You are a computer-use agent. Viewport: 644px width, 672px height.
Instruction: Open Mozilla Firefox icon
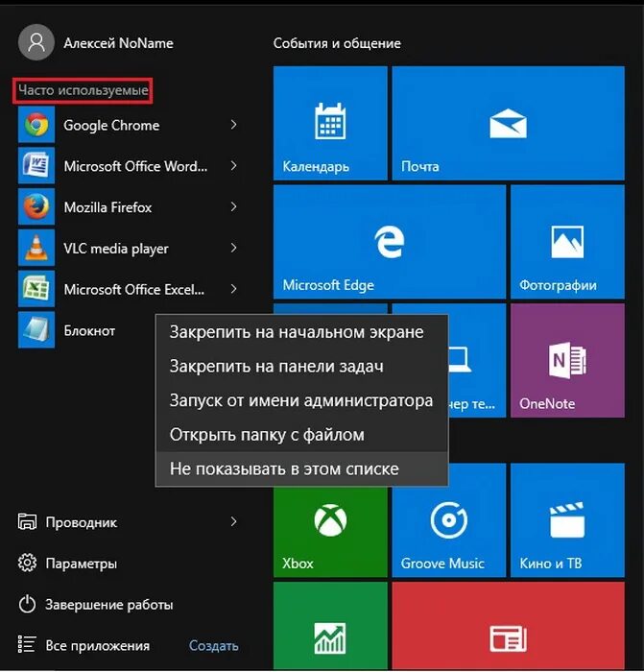(x=36, y=207)
